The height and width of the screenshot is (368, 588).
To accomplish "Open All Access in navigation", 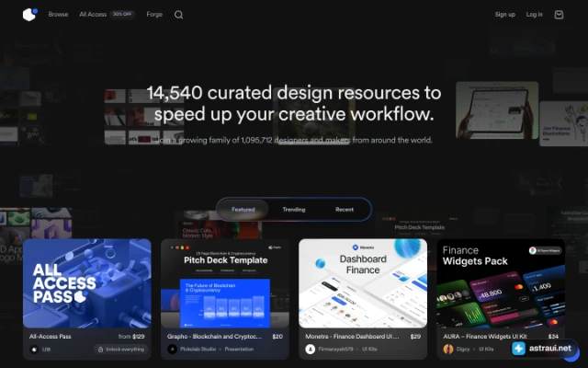I will click(x=93, y=15).
